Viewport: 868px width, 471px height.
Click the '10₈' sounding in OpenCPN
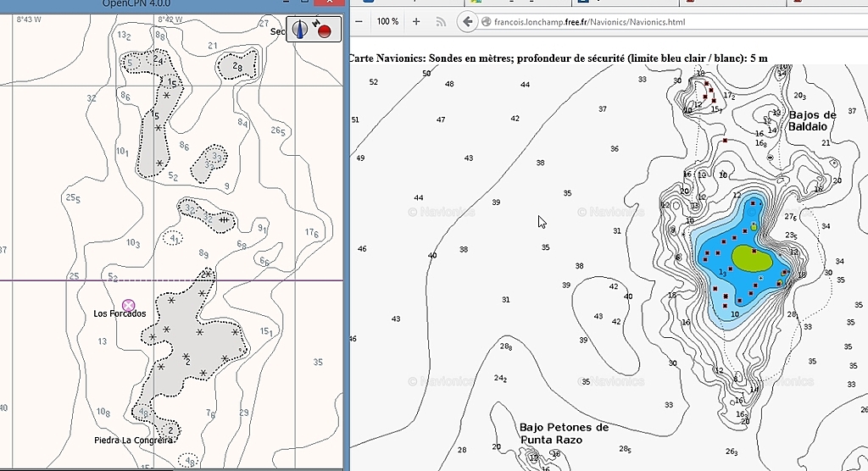[x=103, y=412]
